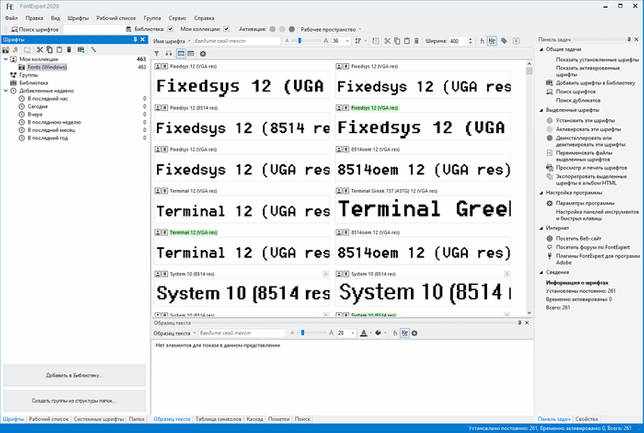The image size is (644, 433).
Task: Click the gear icon in the sample text toolbar
Action: click(x=414, y=333)
